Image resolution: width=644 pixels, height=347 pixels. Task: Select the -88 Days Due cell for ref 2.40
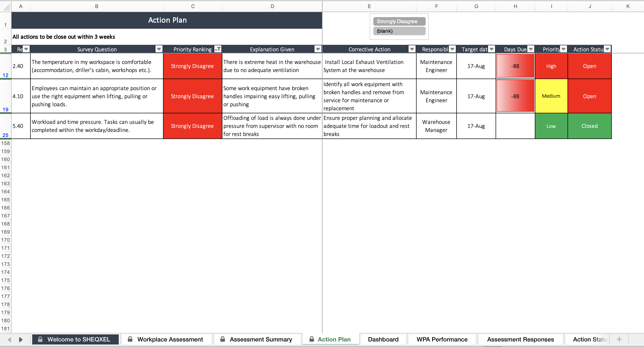click(x=515, y=66)
